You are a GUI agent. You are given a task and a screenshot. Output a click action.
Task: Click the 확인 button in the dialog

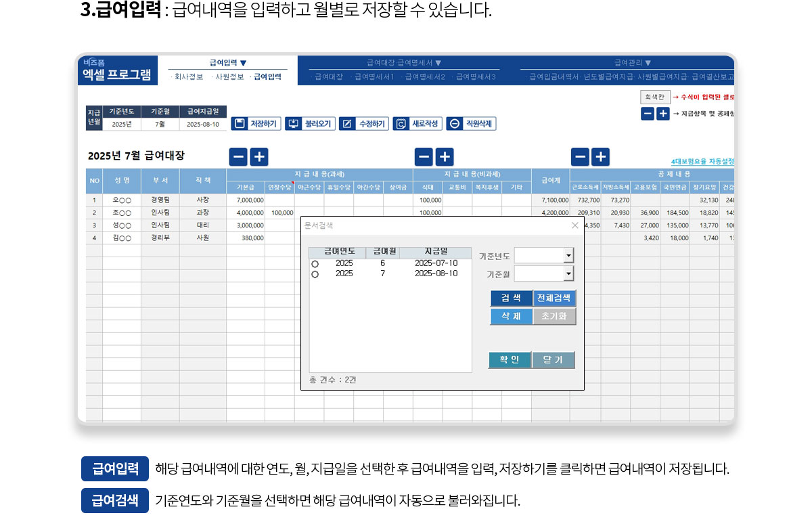(510, 360)
